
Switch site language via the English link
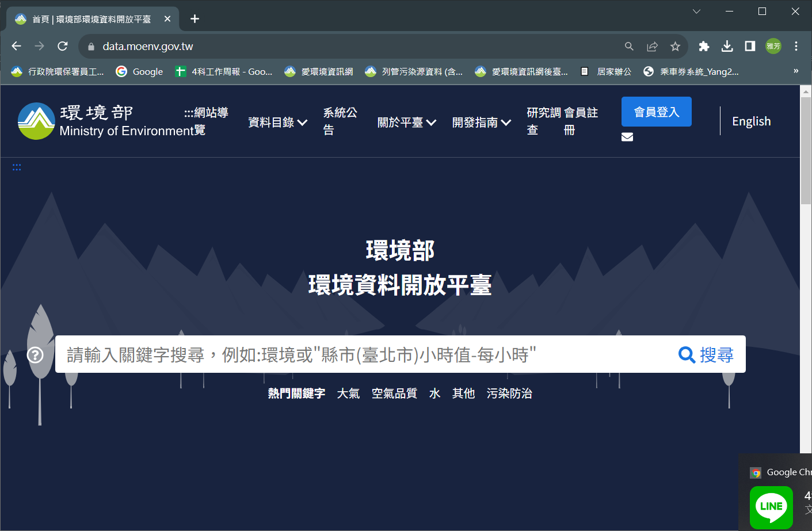752,121
